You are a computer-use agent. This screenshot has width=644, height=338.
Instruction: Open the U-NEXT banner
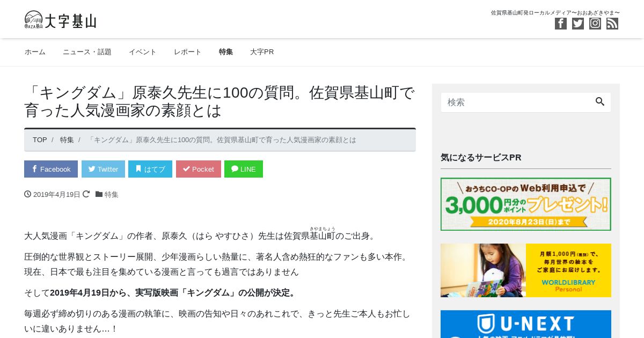[526, 324]
